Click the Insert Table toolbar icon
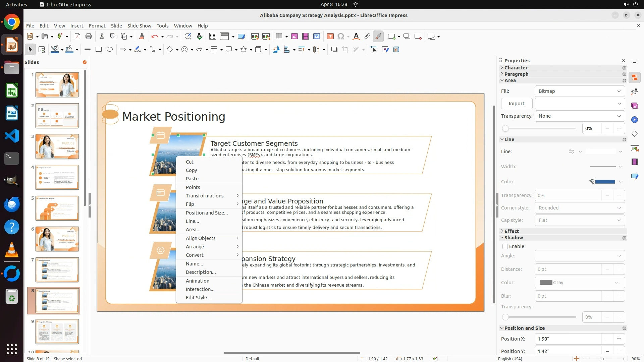The height and width of the screenshot is (362, 644). point(279,37)
